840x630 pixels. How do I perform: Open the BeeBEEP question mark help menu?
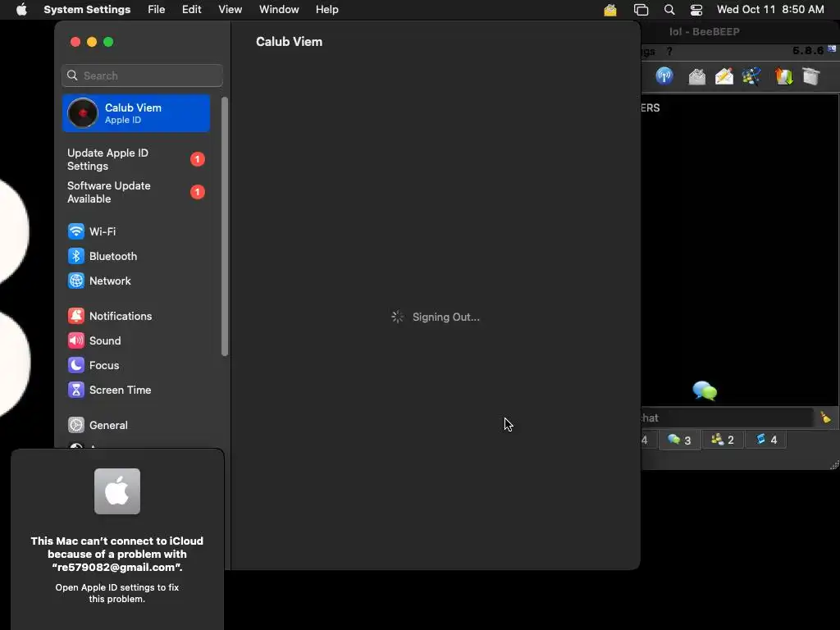[x=669, y=52]
